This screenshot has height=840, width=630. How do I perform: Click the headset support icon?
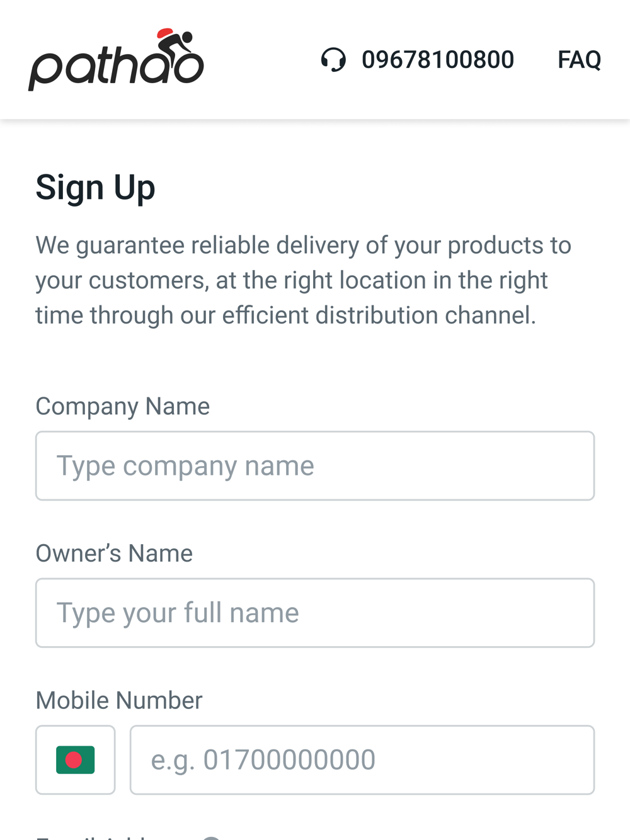[x=333, y=60]
